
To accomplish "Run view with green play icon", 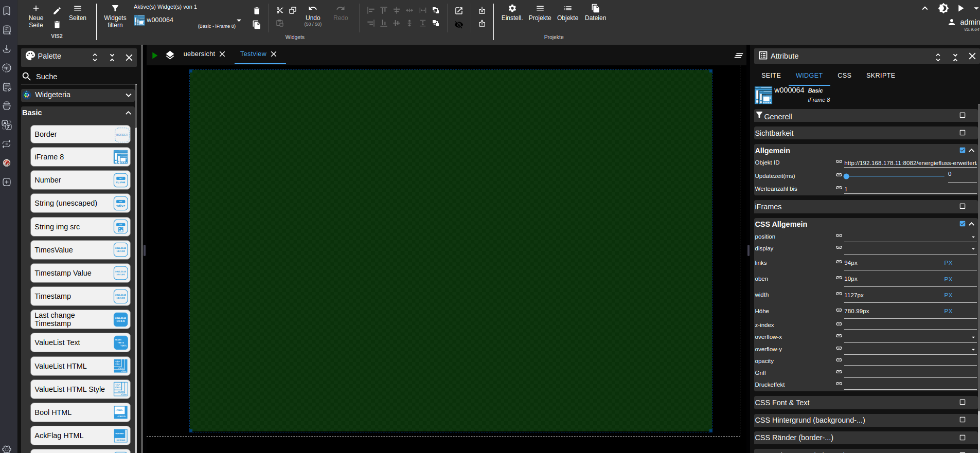I will (154, 55).
